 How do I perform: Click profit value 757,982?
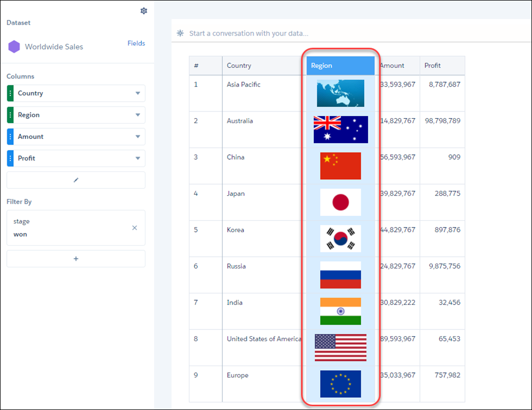tap(448, 375)
